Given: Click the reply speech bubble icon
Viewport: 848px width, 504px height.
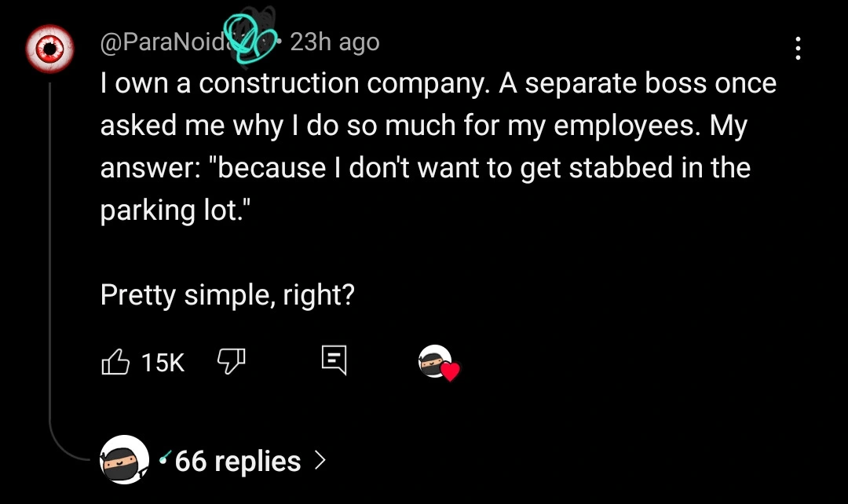Looking at the screenshot, I should click(x=334, y=361).
